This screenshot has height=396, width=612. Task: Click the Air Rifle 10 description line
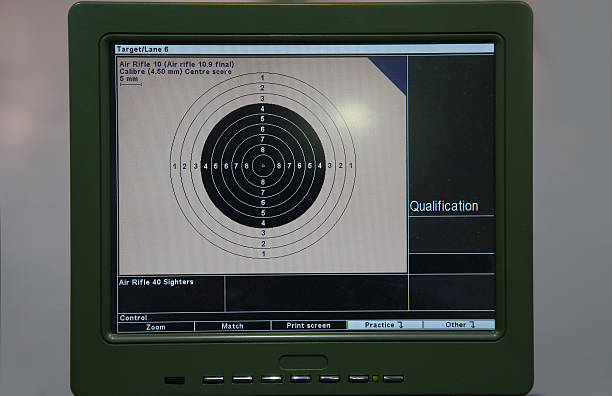pos(176,64)
